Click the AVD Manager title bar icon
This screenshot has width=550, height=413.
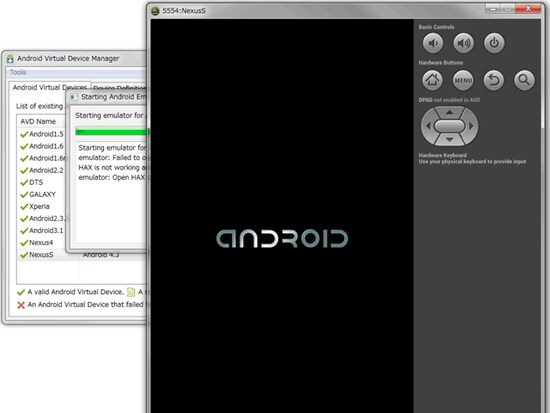[10, 59]
